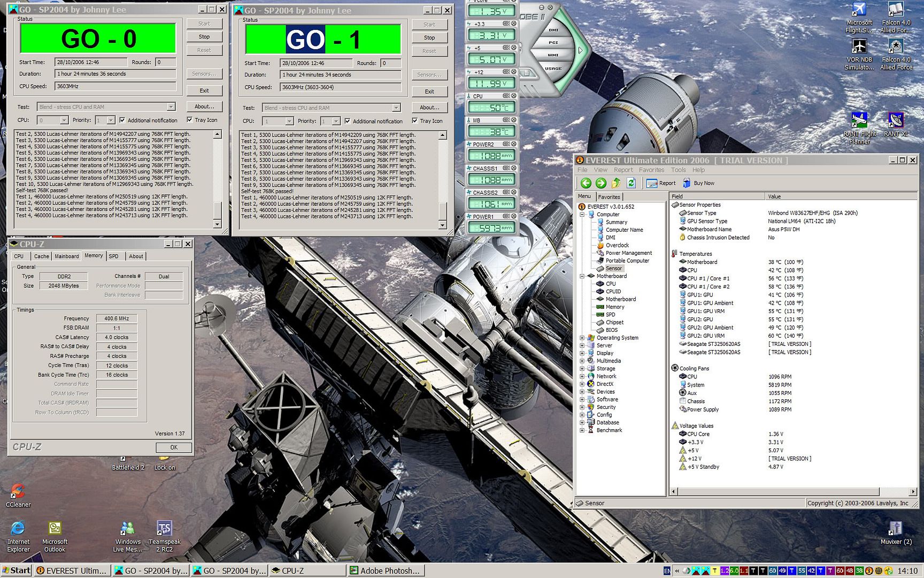Open Falcon 4.0 Allied Force top desktop icon
The width and height of the screenshot is (924, 578).
[x=896, y=18]
